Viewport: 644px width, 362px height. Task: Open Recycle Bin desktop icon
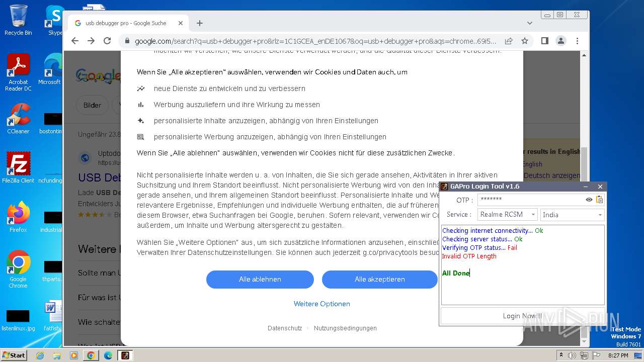pyautogui.click(x=18, y=20)
